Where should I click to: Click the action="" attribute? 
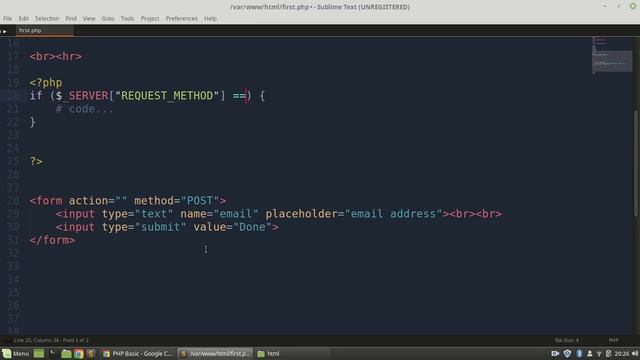click(98, 200)
